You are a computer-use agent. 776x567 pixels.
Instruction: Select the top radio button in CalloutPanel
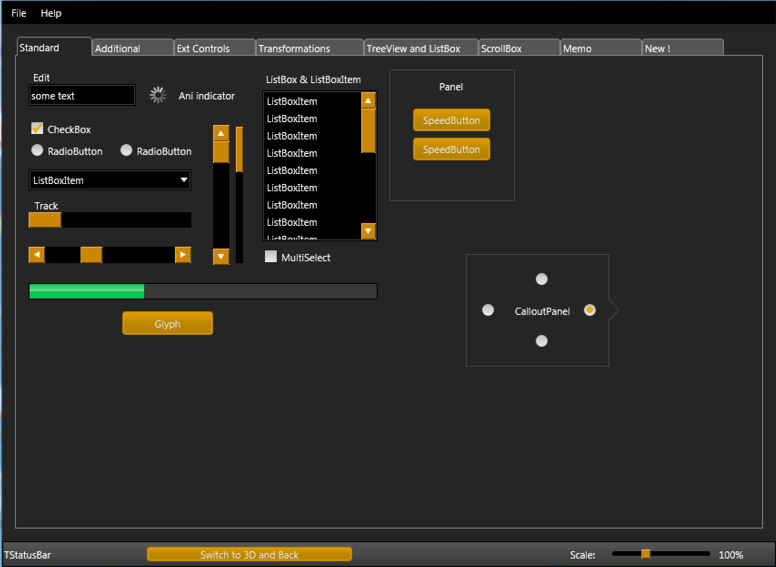pos(541,279)
